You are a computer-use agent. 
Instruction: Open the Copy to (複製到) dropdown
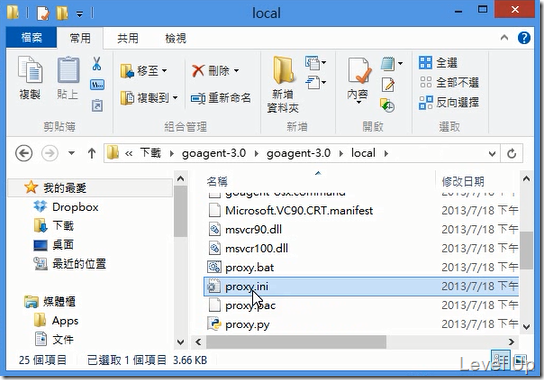149,98
